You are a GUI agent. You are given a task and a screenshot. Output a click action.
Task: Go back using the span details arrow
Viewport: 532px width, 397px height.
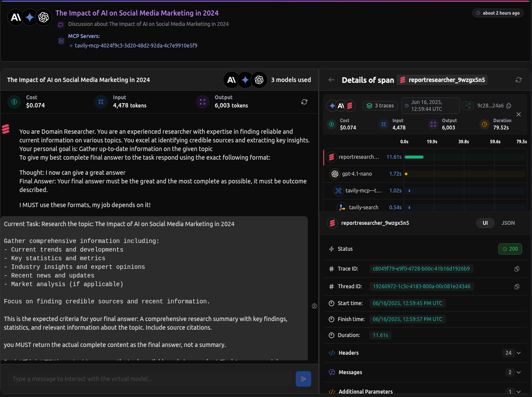pos(331,80)
